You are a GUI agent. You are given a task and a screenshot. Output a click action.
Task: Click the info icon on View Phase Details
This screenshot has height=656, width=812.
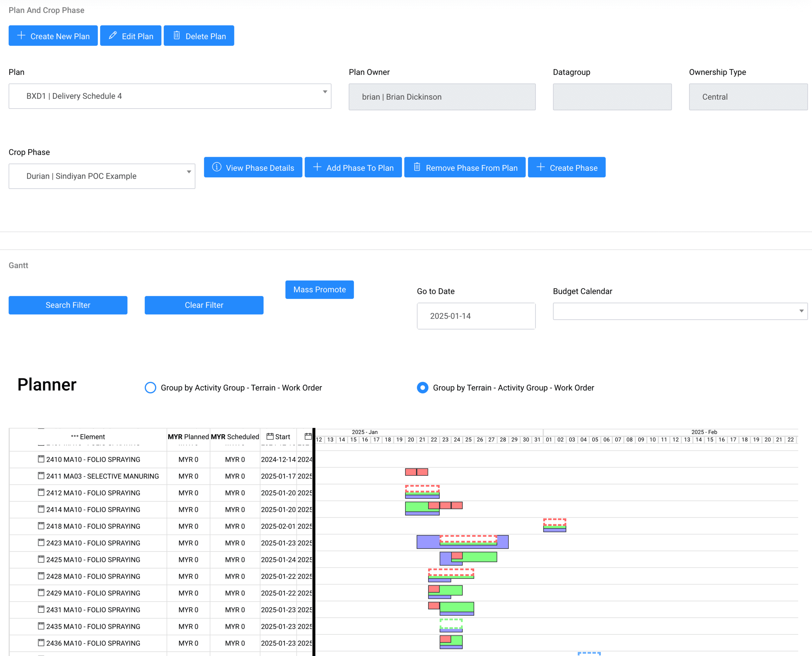pos(216,167)
